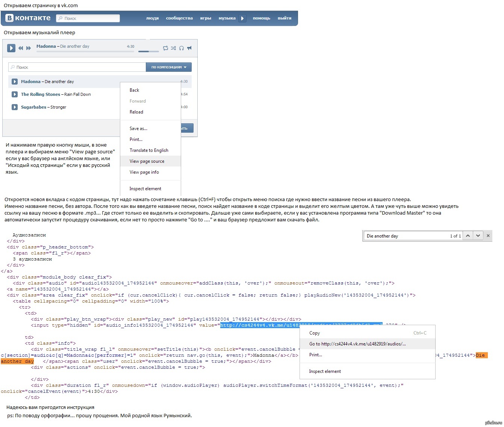Click the headphones icon in player

(182, 48)
